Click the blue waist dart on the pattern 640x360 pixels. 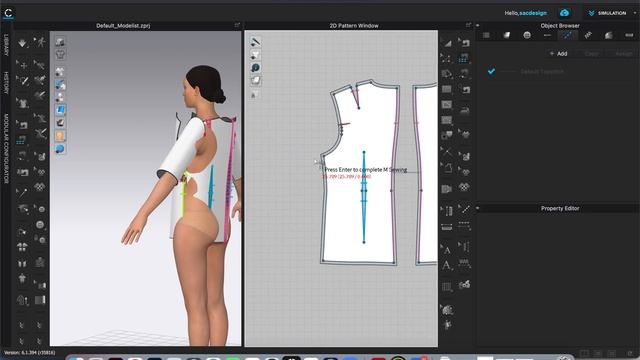[x=364, y=197]
